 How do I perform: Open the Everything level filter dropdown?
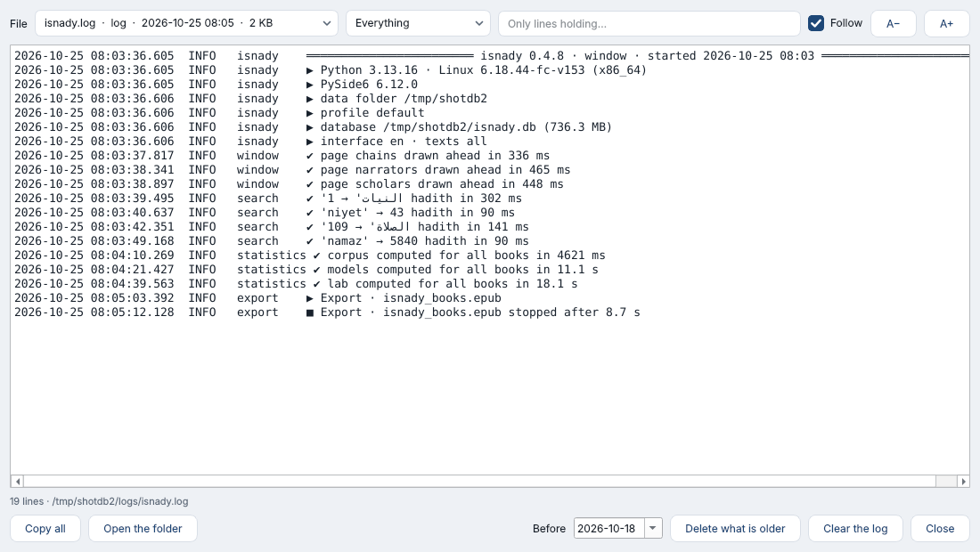point(418,23)
